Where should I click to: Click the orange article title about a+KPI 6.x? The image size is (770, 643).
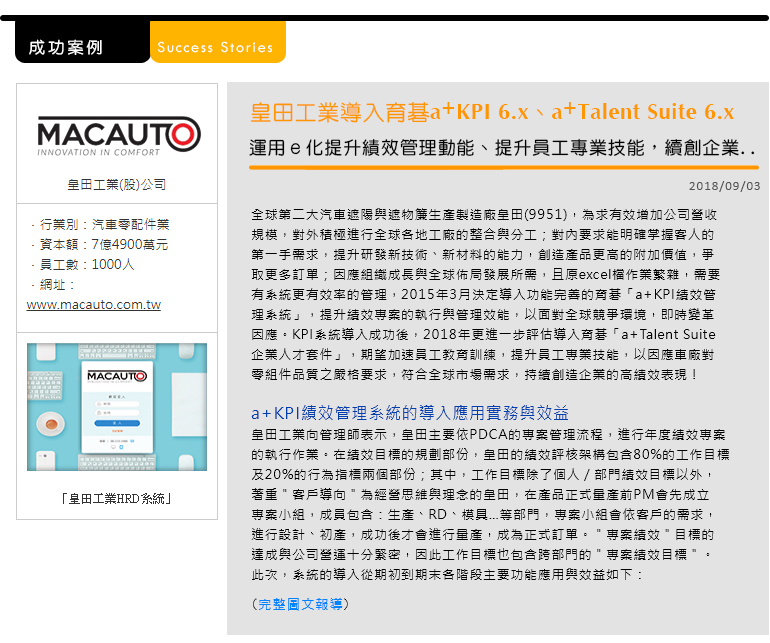492,112
